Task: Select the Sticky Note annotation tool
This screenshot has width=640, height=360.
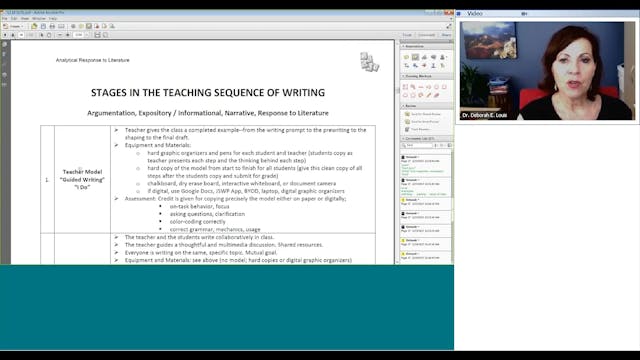Action: [406, 57]
